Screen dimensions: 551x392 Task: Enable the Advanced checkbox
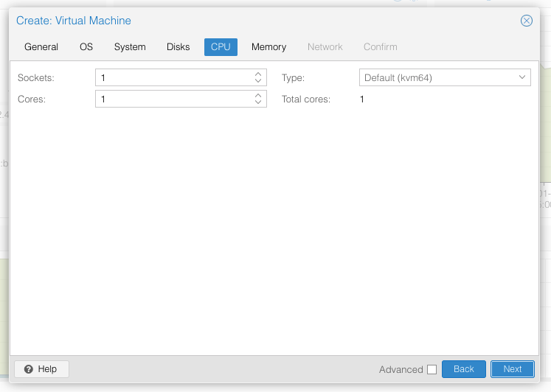432,370
